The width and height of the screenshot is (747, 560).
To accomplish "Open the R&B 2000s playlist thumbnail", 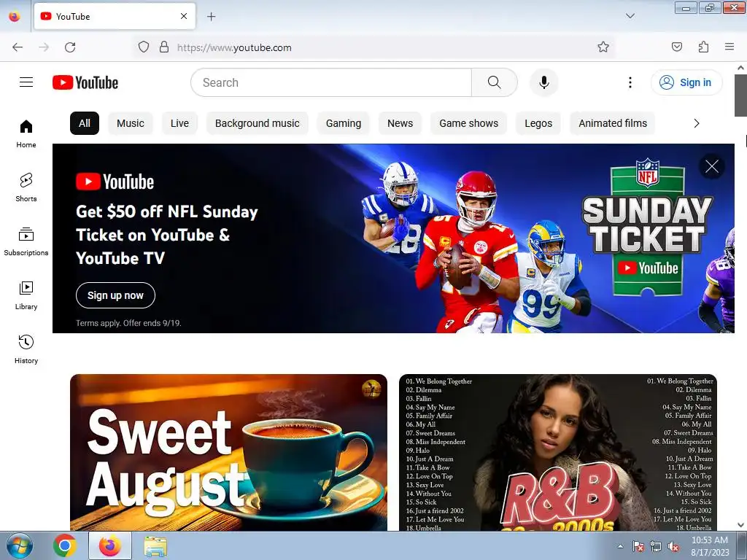I will coord(558,452).
